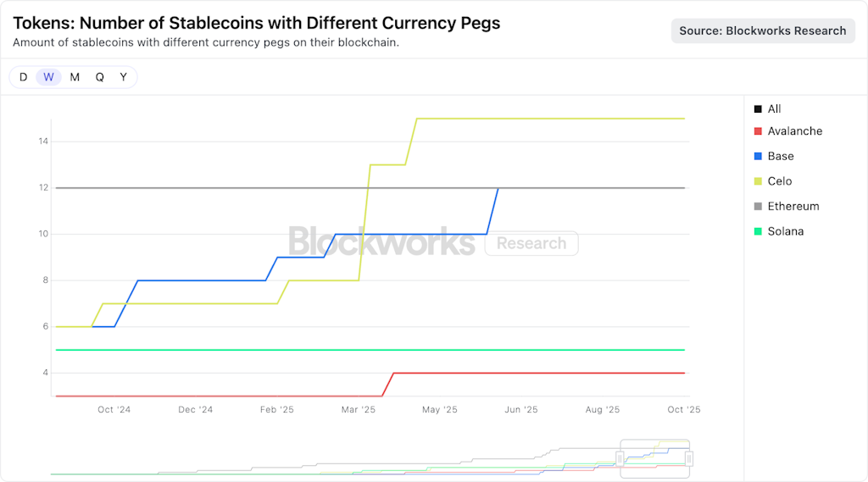868x482 pixels.
Task: Click the right range navigator handle
Action: pos(689,458)
